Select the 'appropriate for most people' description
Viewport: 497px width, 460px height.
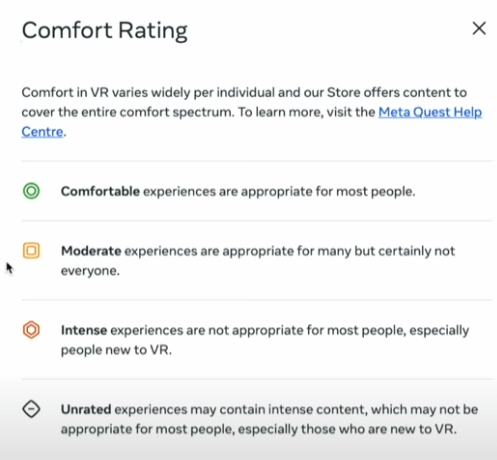pos(328,191)
